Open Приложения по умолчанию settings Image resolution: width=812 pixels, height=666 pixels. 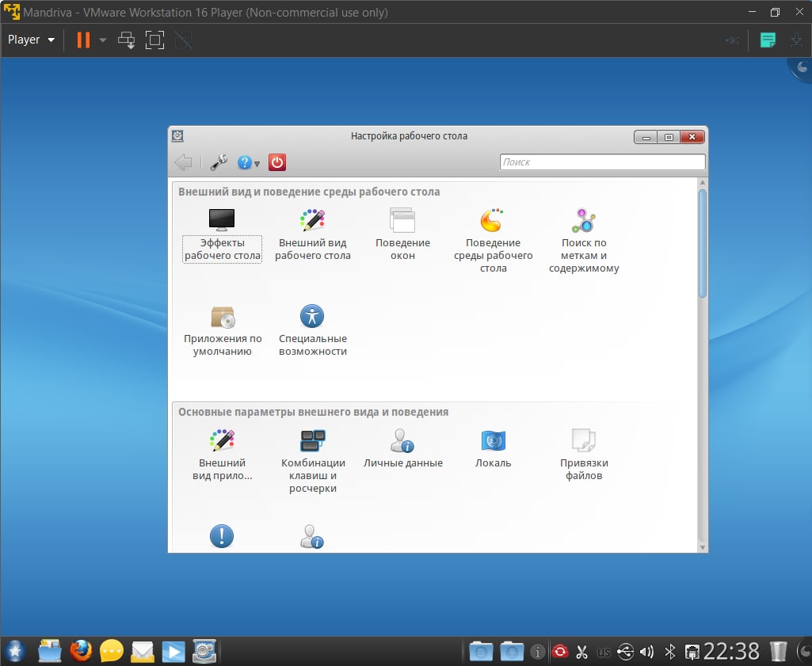222,331
